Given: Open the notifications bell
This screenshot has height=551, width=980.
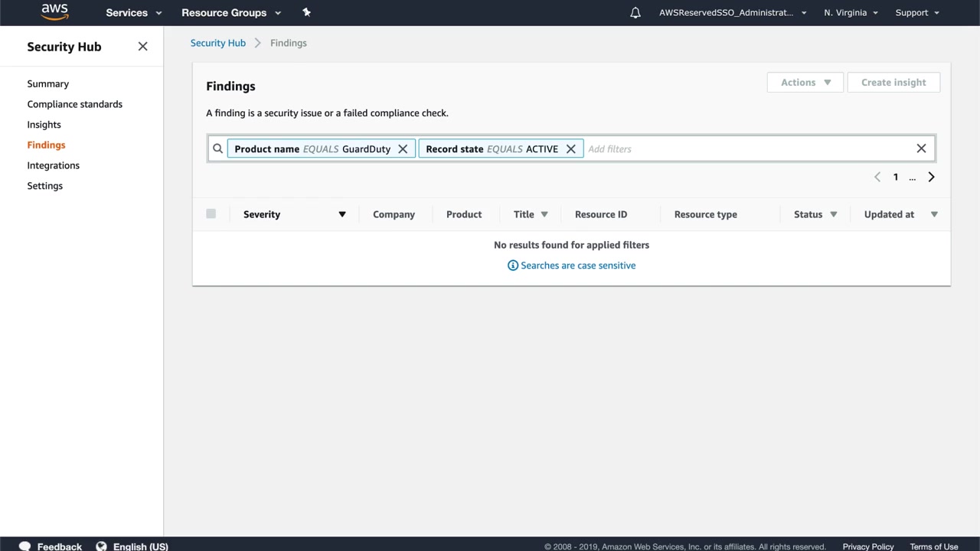Looking at the screenshot, I should (635, 13).
